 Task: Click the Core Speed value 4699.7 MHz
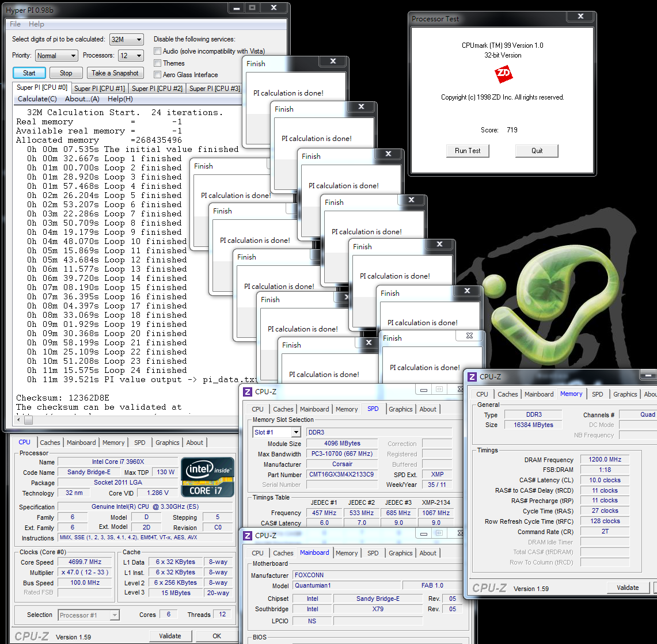click(x=85, y=562)
